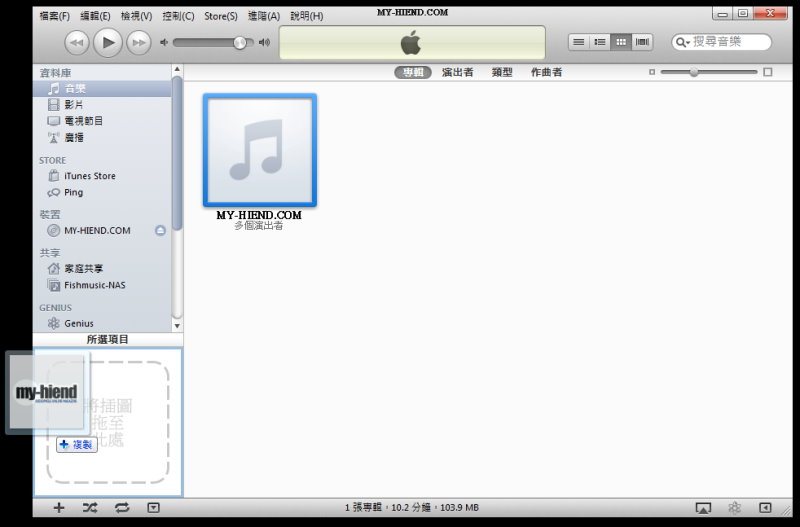Open iTunes Store in sidebar

tap(89, 176)
